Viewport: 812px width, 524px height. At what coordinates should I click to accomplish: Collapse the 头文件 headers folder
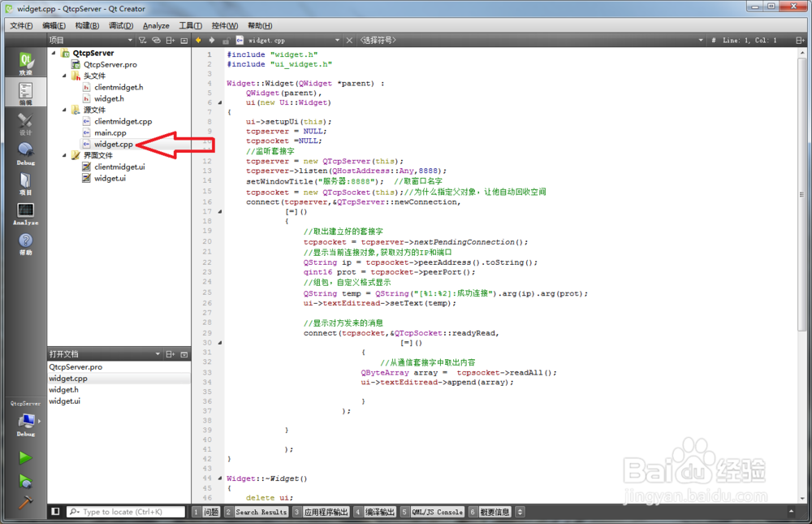coord(64,76)
